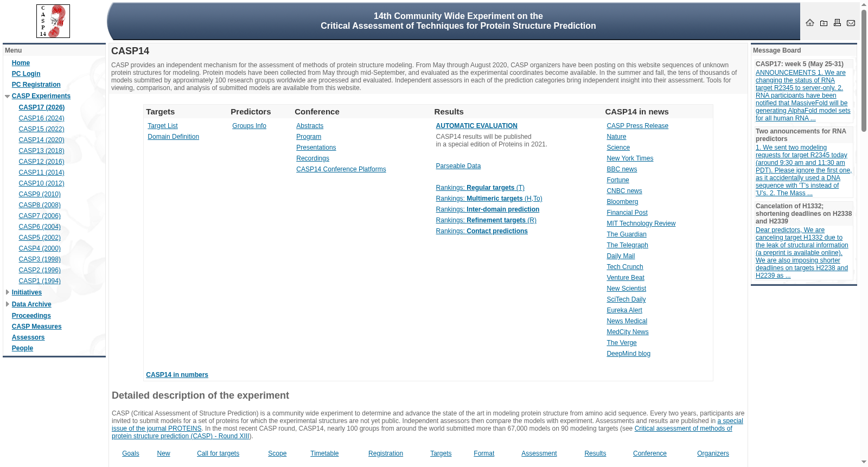Open conference Abstracts
868x467 pixels.
pyautogui.click(x=310, y=126)
